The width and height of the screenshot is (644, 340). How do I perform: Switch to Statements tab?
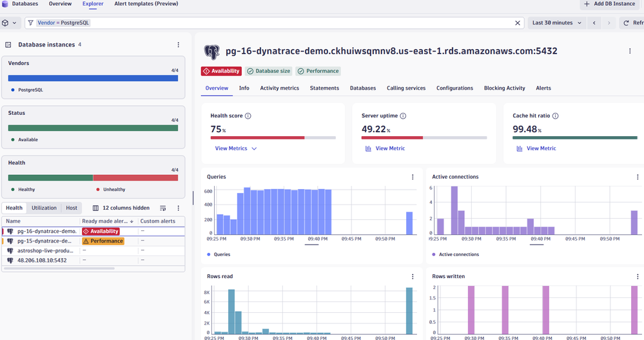[324, 88]
